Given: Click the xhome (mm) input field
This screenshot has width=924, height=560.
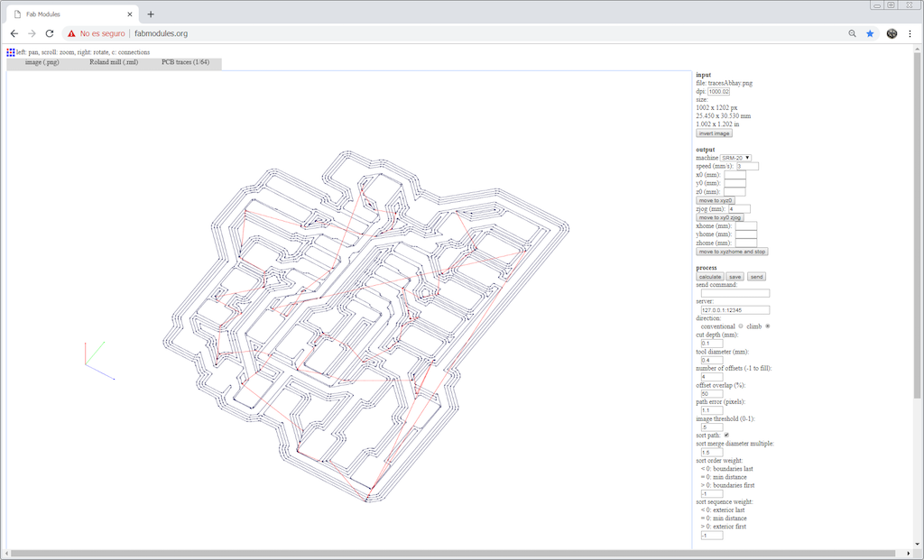Looking at the screenshot, I should [x=745, y=226].
